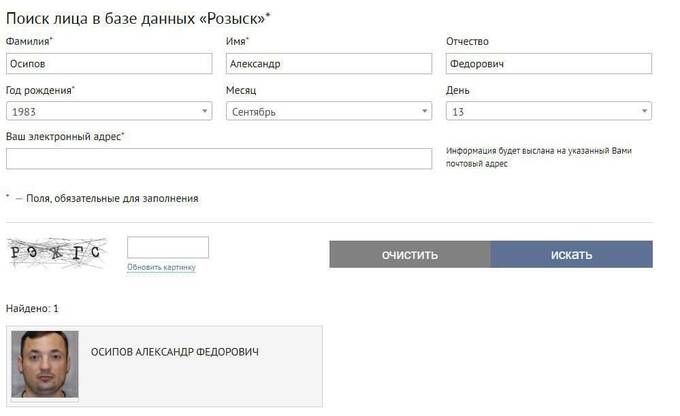The image size is (680, 416).
Task: Click result name ОСИПОВ АЛЕКСАНДР ФЕДОРОВИЧ
Action: (175, 352)
